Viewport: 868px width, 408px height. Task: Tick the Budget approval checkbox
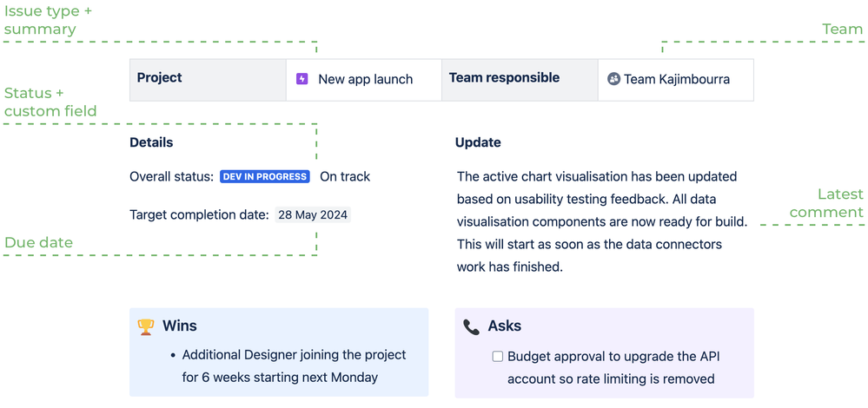(498, 356)
